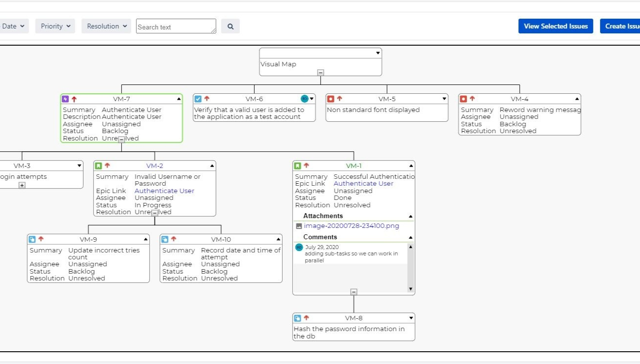This screenshot has width=640, height=364.
Task: Open the Resolution filter dropdown
Action: coord(106,26)
